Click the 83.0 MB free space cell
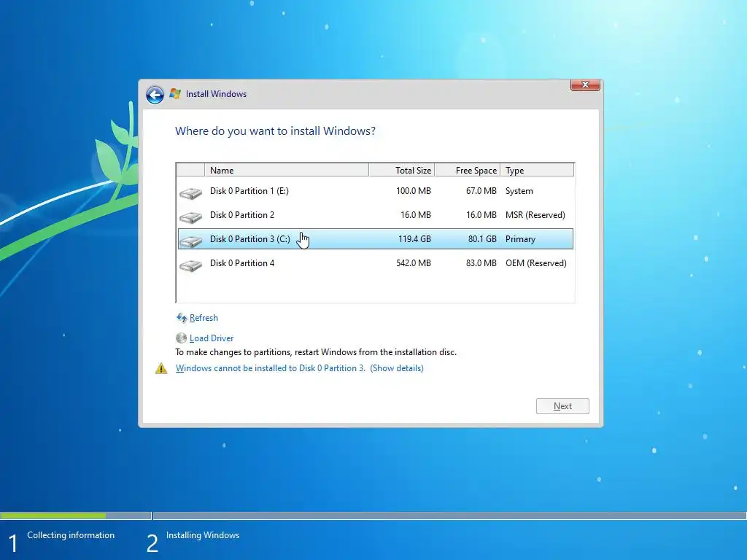This screenshot has width=747, height=560. (481, 262)
